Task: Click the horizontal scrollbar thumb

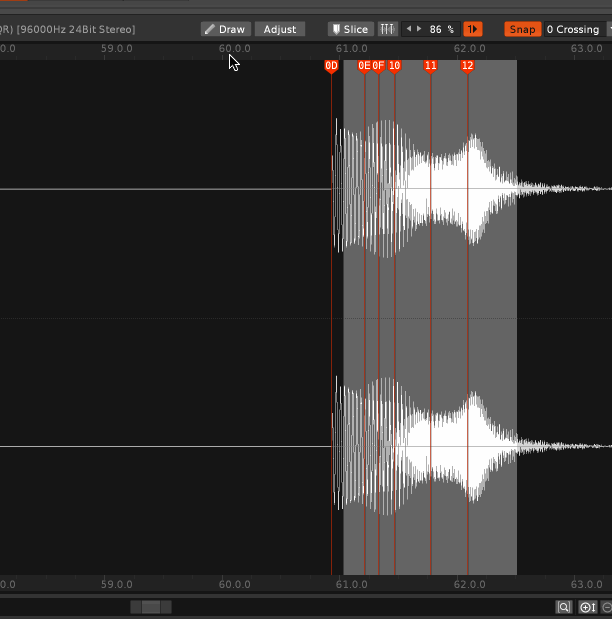Action: click(x=150, y=607)
